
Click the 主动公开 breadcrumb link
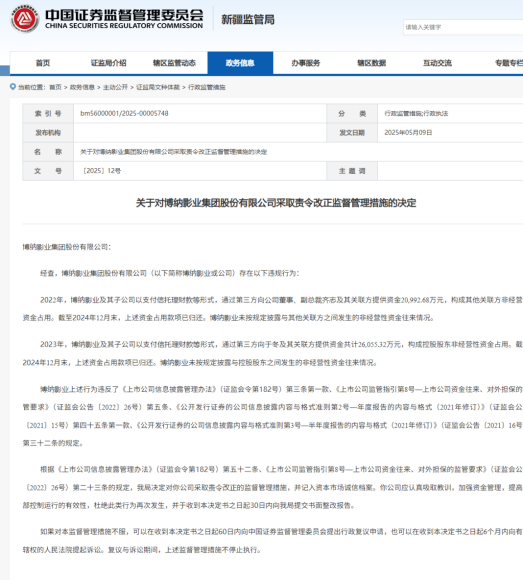(x=115, y=87)
